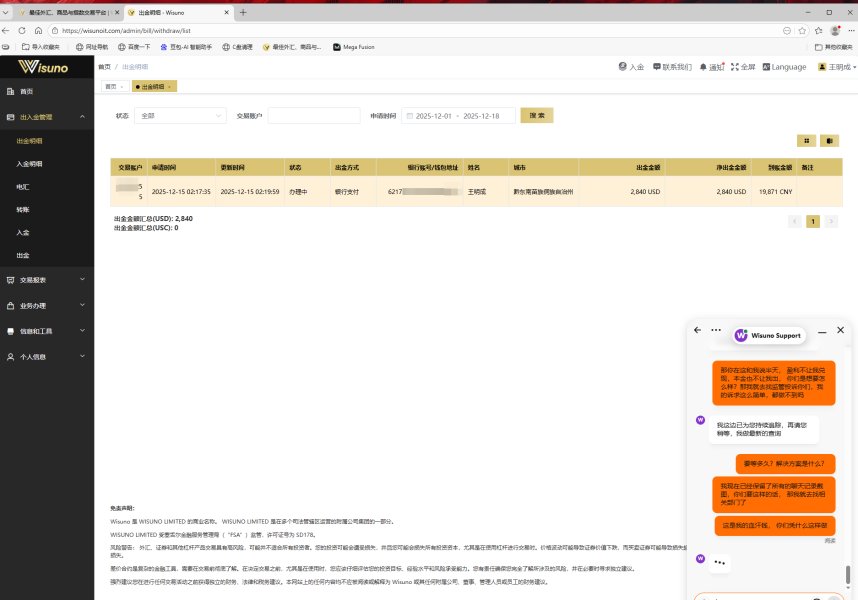The height and width of the screenshot is (600, 858).
Task: Minimize the Wisuno Support chat window
Action: tap(822, 330)
